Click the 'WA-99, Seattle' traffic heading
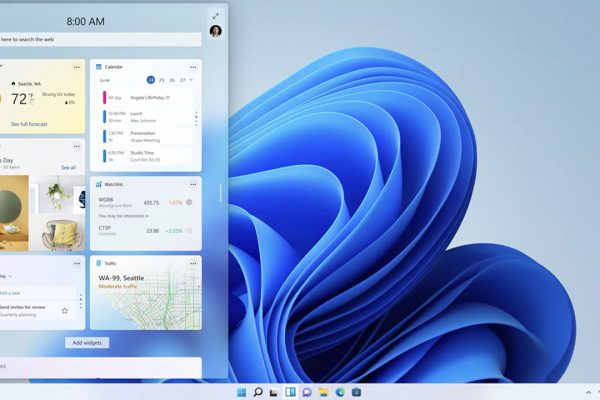This screenshot has height=400, width=600. (x=121, y=278)
